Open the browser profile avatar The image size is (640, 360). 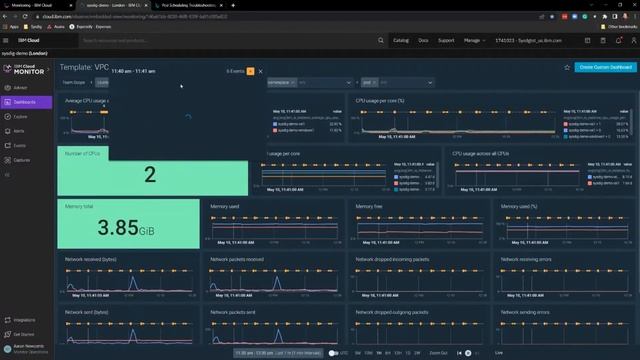coord(625,16)
